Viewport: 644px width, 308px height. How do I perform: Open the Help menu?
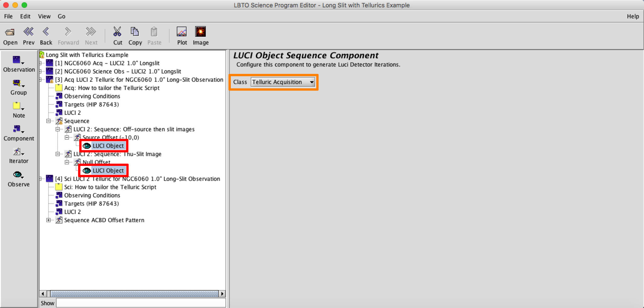pos(633,16)
